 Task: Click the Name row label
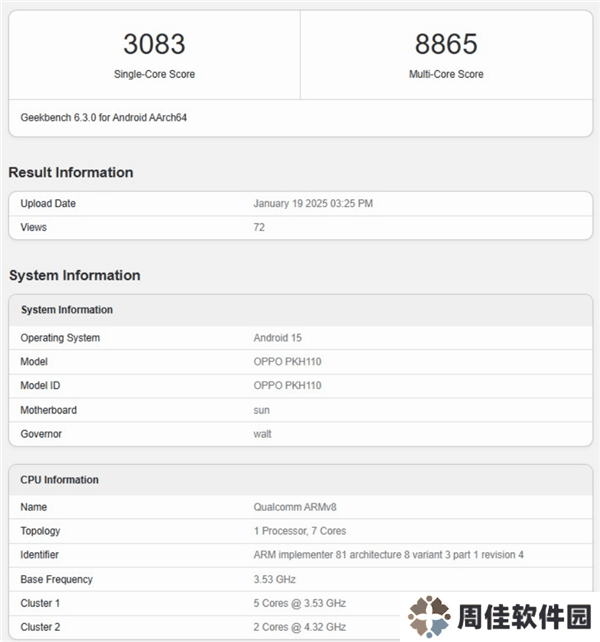point(34,507)
